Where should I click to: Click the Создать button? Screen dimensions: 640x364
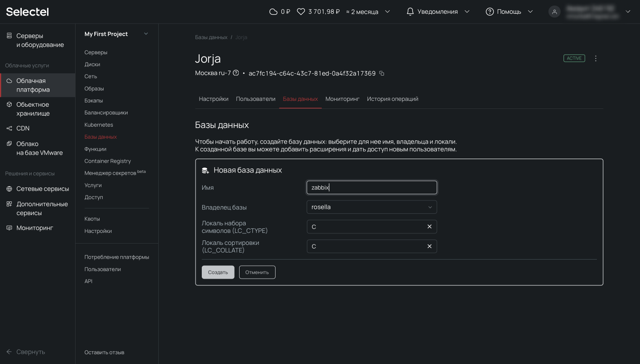[218, 272]
